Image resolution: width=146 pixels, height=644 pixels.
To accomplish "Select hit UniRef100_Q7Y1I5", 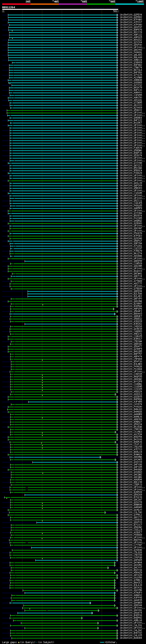I will click(131, 75).
